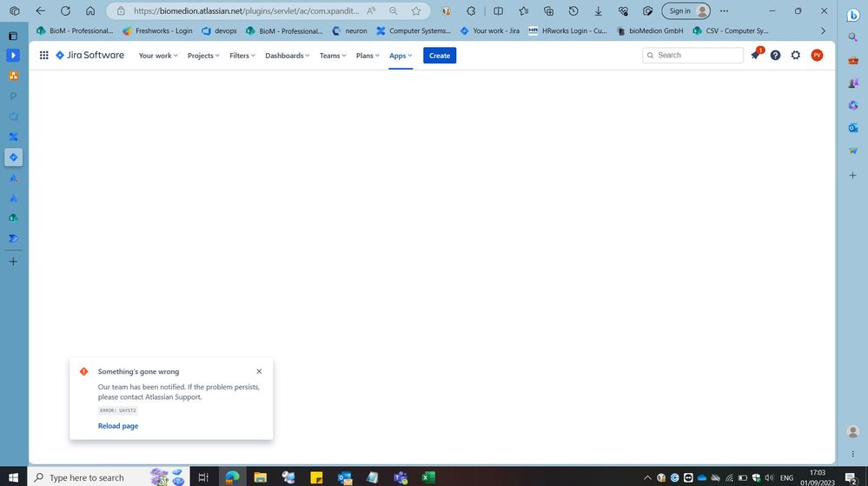Open browser extensions icon

pyautogui.click(x=471, y=11)
